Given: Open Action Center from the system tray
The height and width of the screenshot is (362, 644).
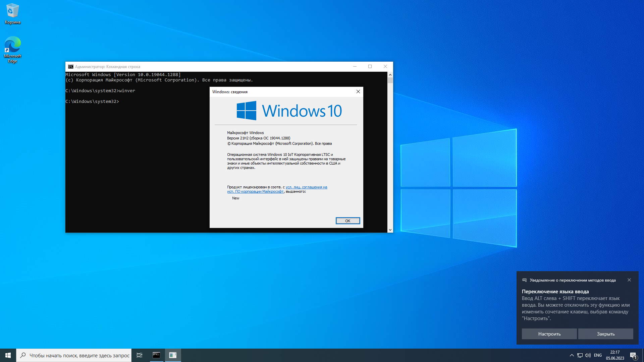Looking at the screenshot, I should click(x=633, y=355).
